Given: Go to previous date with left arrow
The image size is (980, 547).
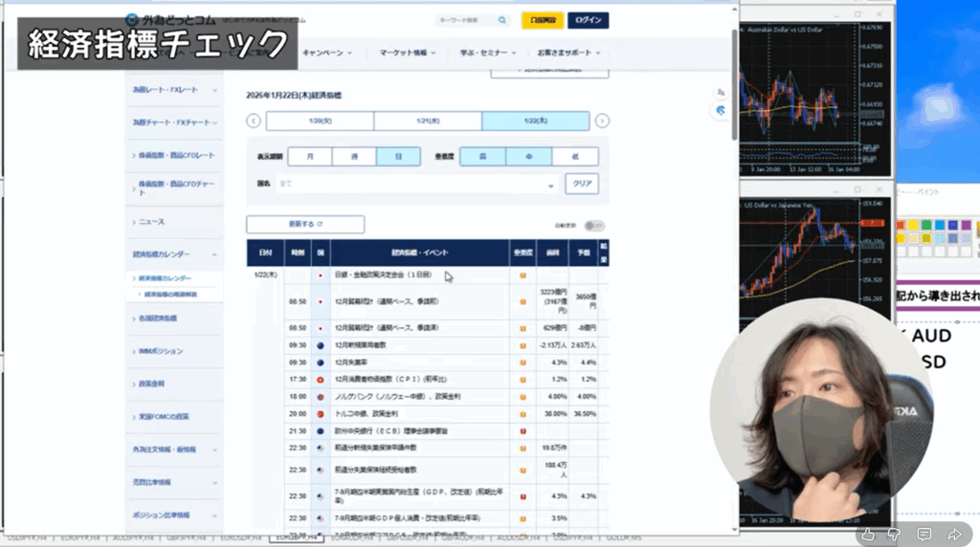Looking at the screenshot, I should tap(253, 120).
